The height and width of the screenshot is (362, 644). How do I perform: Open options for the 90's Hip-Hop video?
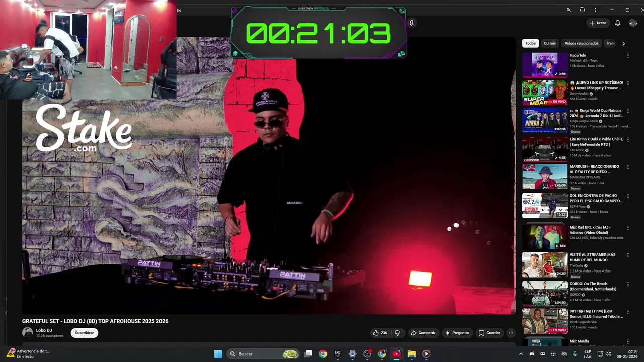627,312
